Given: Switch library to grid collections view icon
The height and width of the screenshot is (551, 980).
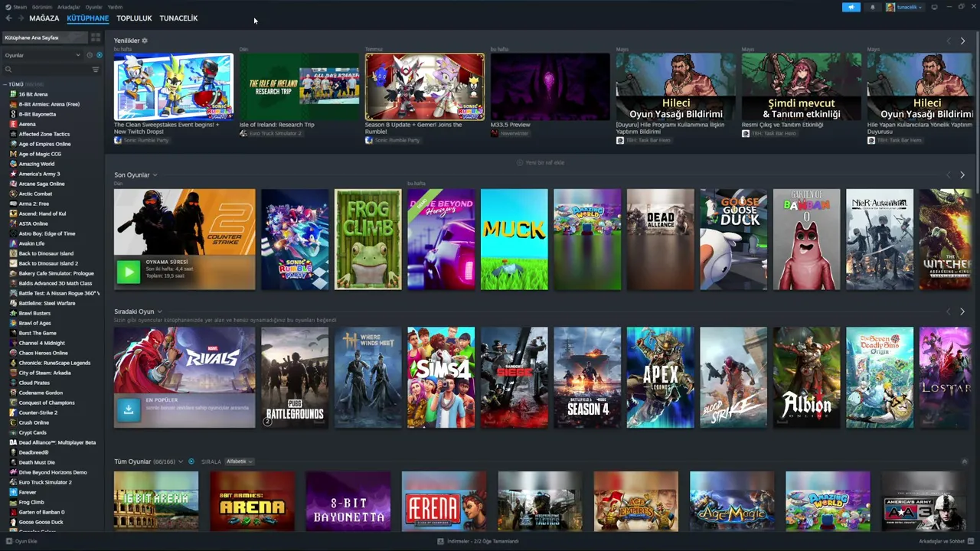Looking at the screenshot, I should (x=96, y=37).
